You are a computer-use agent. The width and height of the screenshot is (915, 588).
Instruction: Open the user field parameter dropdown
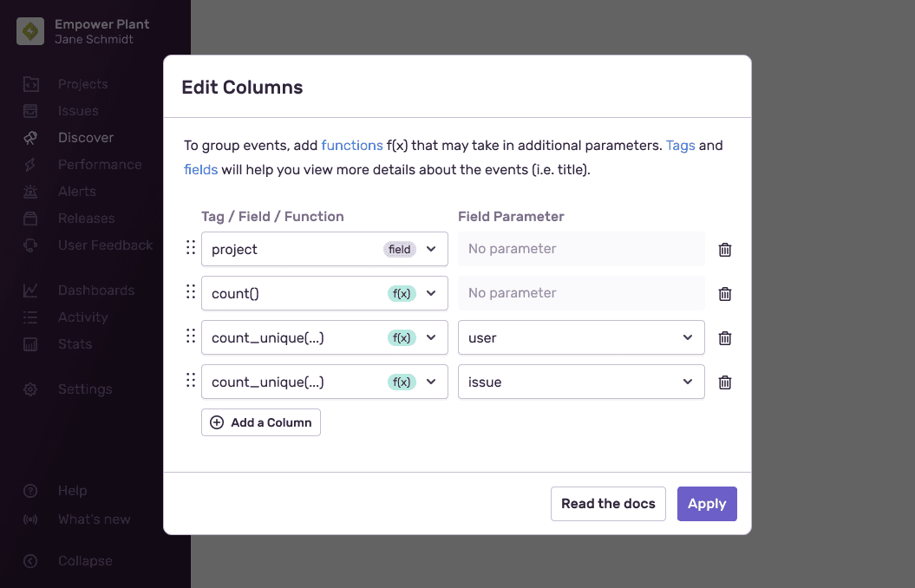point(580,337)
